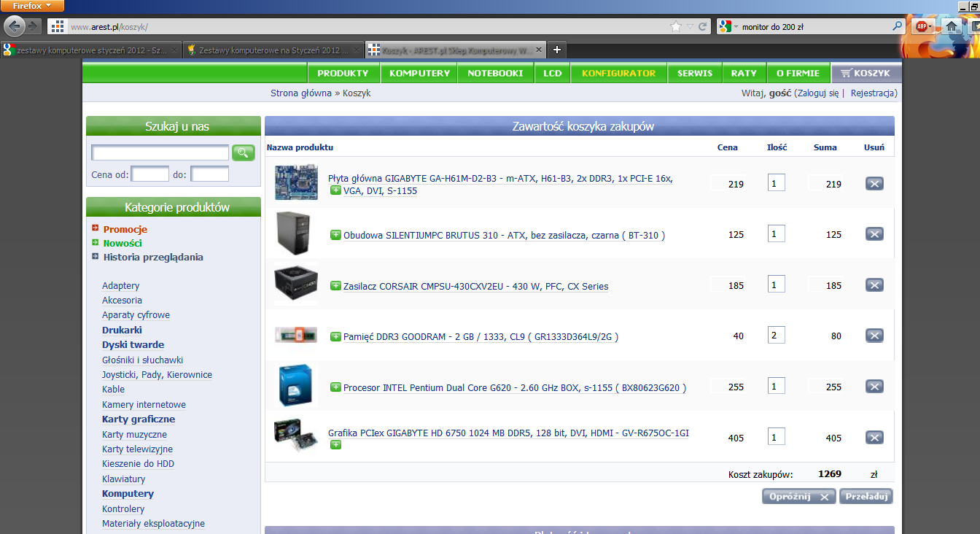This screenshot has height=534, width=980.
Task: Open the Procesor INTEL Pentium G620 link
Action: pyautogui.click(x=515, y=388)
